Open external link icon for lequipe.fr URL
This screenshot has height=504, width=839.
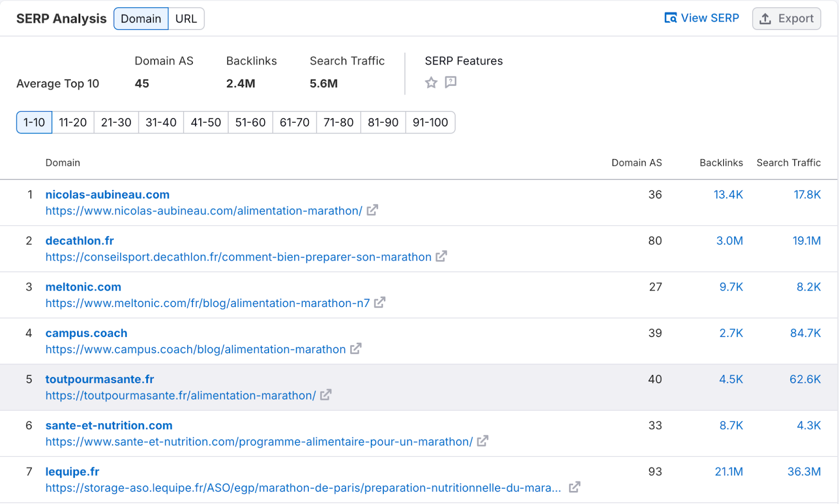(575, 487)
